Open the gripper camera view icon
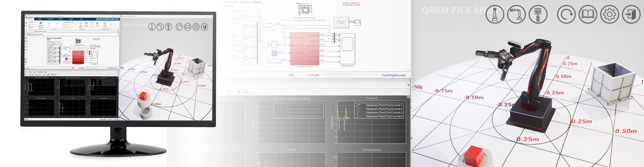 (538, 14)
